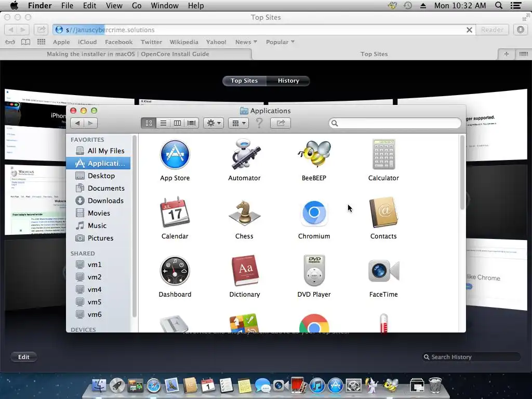This screenshot has width=532, height=399.
Task: Open the Facebook bookmark link
Action: 119,42
